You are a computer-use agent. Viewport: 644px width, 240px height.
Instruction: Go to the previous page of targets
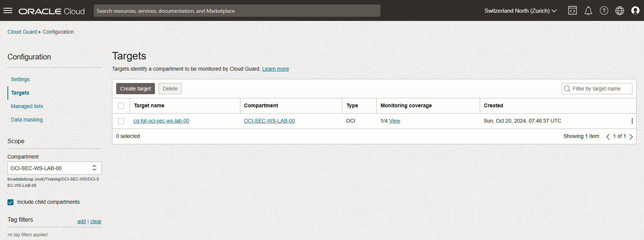pyautogui.click(x=608, y=136)
